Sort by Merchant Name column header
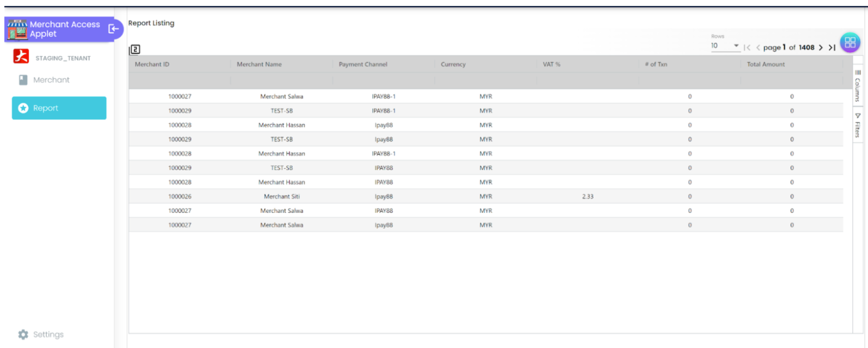 point(282,64)
